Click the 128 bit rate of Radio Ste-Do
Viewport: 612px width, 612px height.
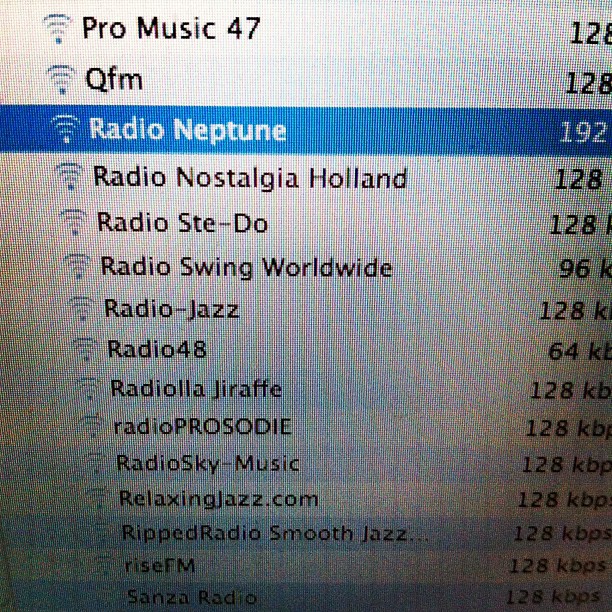coord(573,225)
